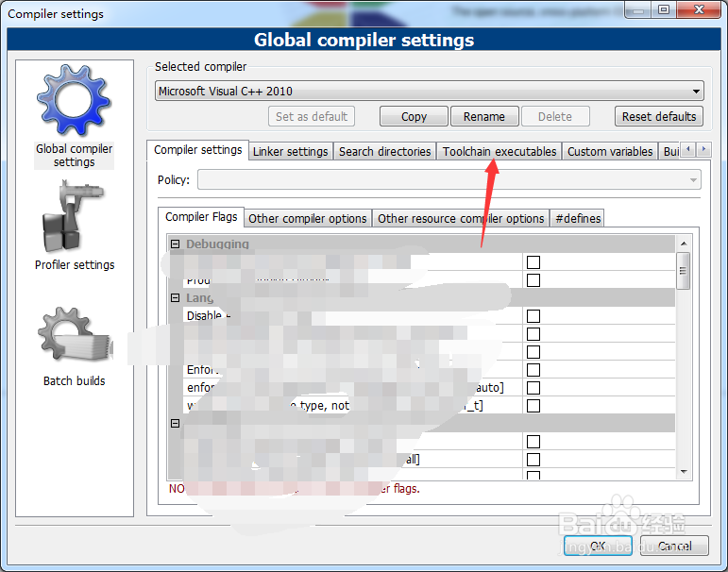Click the flags list scrollbar thumb
The width and height of the screenshot is (728, 572).
[x=684, y=271]
